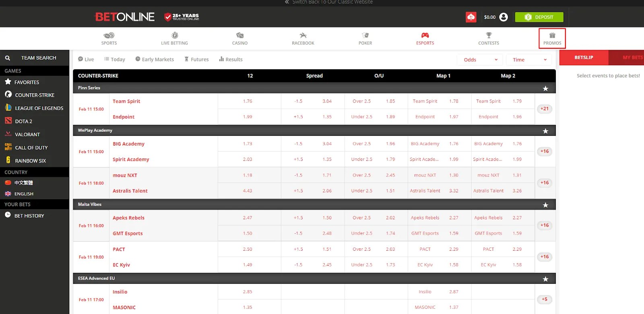644x314 pixels.
Task: Open the Esports controller icon
Action: 425,35
